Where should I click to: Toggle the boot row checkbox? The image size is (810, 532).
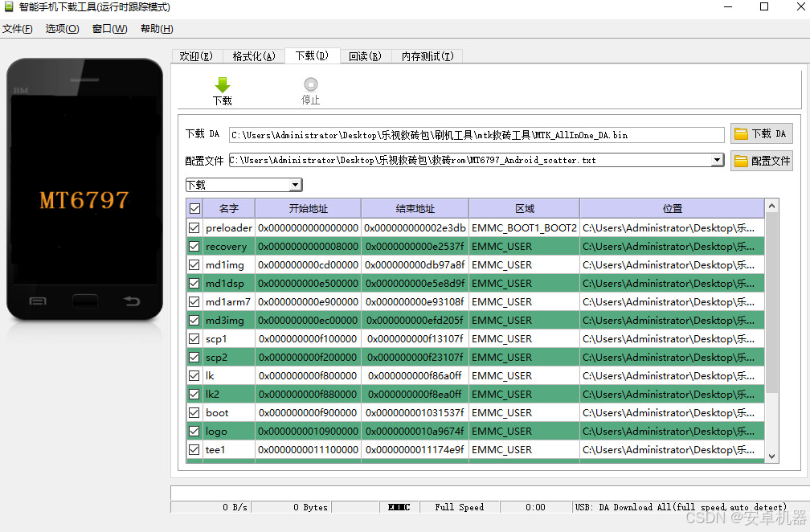pyautogui.click(x=194, y=413)
